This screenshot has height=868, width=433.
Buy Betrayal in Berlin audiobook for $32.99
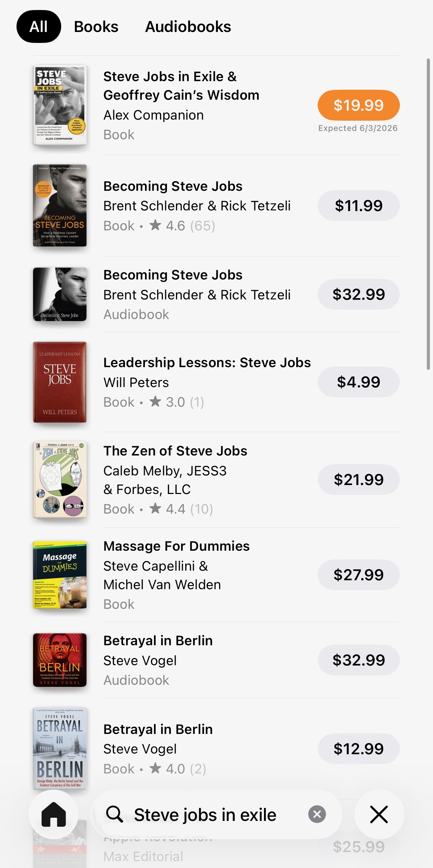click(x=358, y=660)
